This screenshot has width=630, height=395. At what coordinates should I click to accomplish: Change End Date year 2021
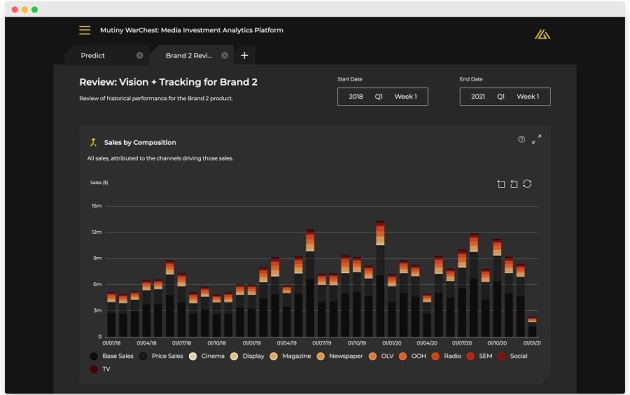478,96
